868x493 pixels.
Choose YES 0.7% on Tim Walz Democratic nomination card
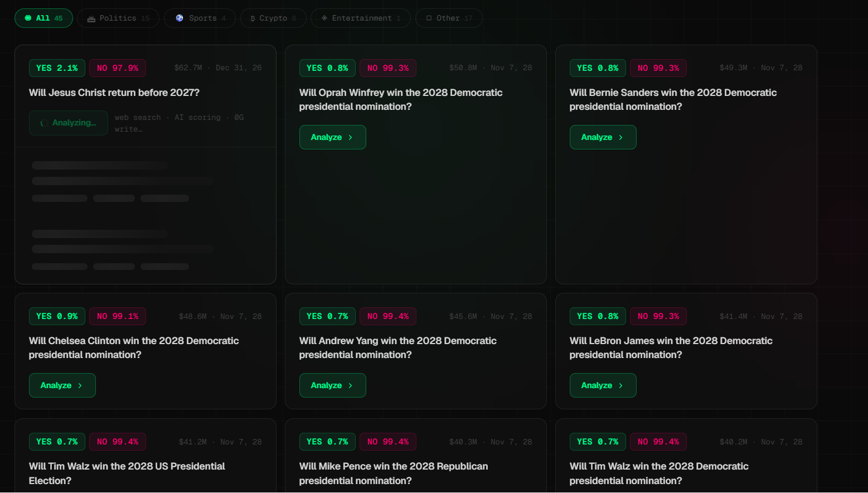(x=598, y=442)
